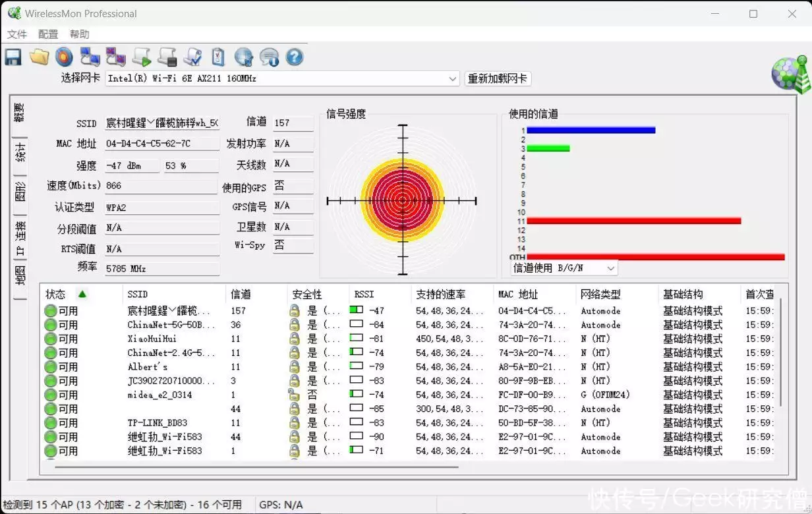Switch to the 统计 side tab
Screen dimensions: 812x514
[20, 153]
